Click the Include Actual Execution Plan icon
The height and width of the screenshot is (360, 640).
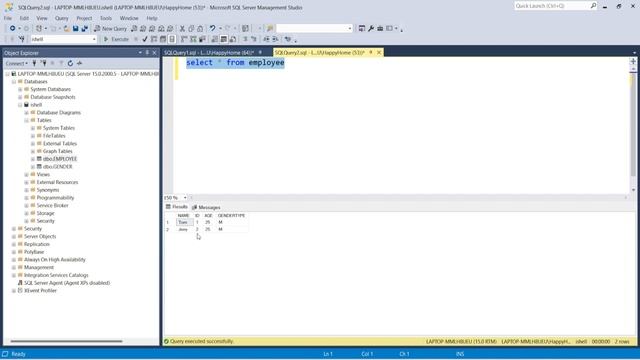(x=184, y=39)
